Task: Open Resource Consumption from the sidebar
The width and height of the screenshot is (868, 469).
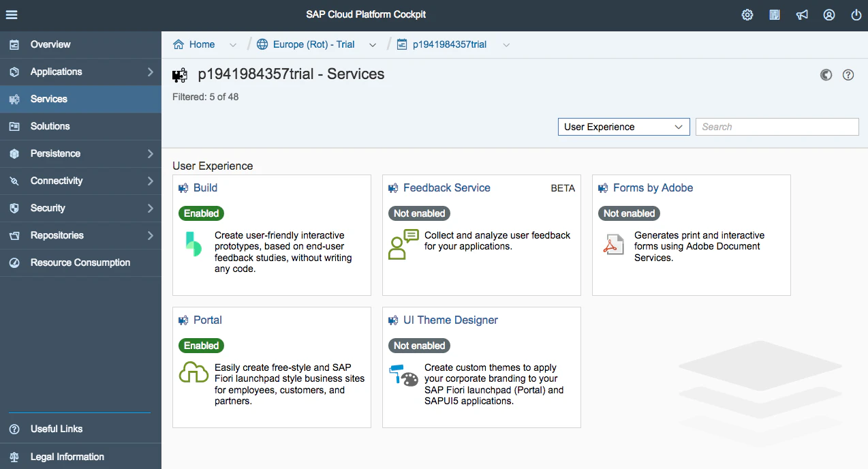Action: 80,262
